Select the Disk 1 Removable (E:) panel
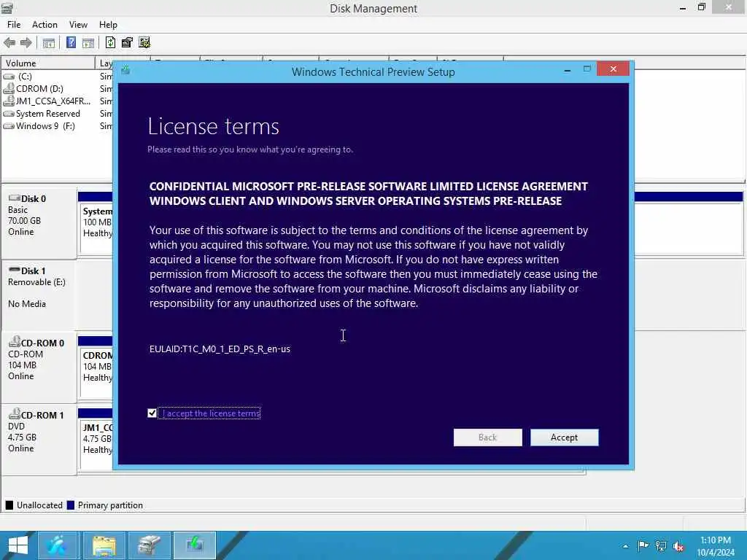747x560 pixels. 39,295
